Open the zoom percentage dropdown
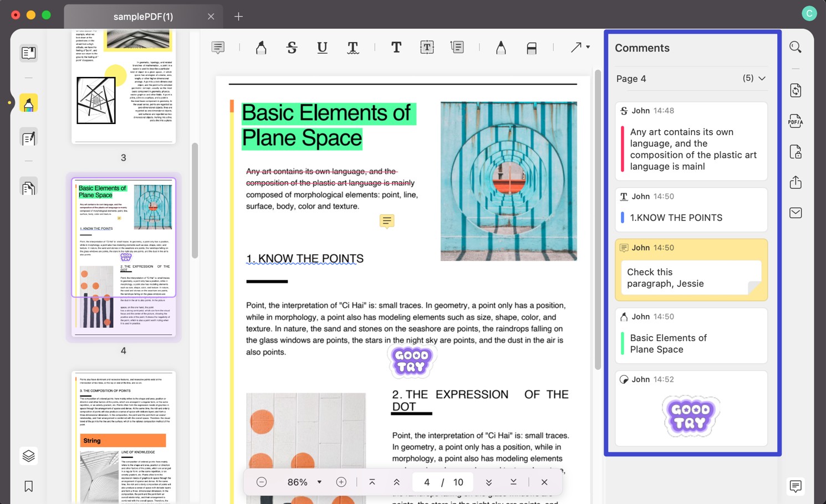Viewport: 826px width, 504px height. coord(319,482)
